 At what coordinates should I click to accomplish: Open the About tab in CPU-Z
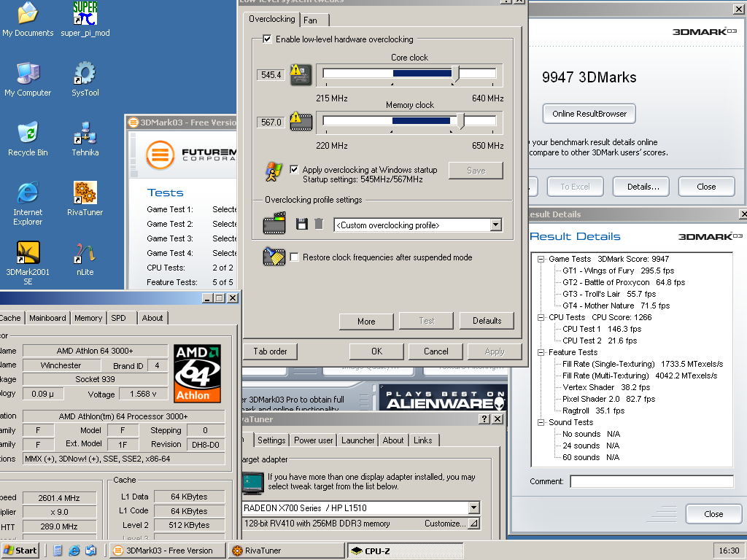click(x=152, y=318)
